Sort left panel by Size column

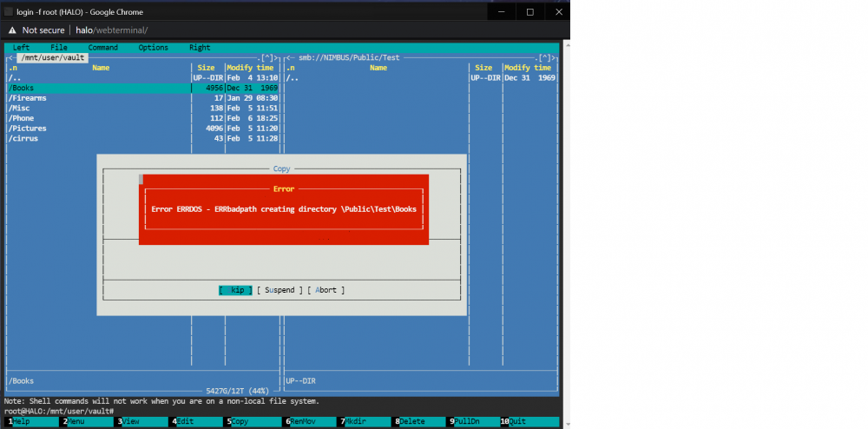click(206, 68)
